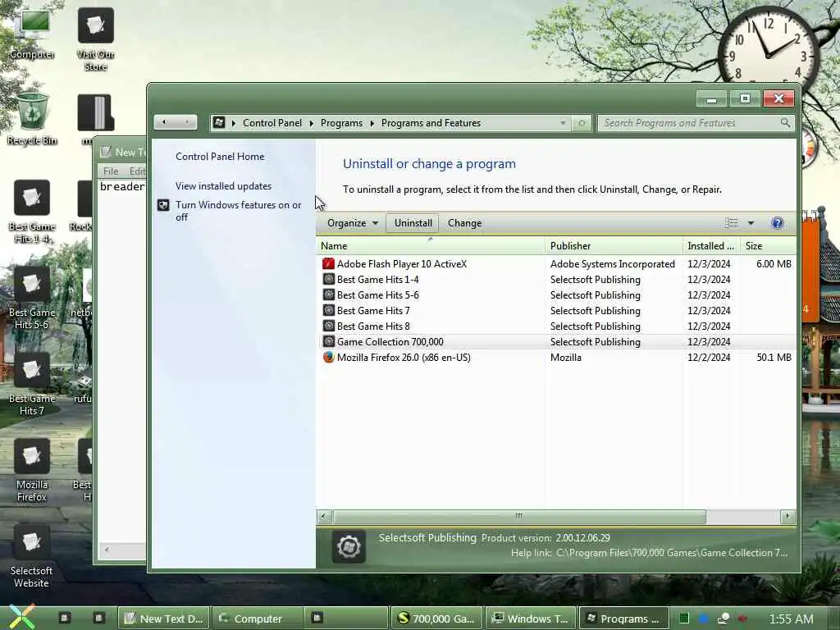
Task: Click the Change toolbar button
Action: [464, 223]
